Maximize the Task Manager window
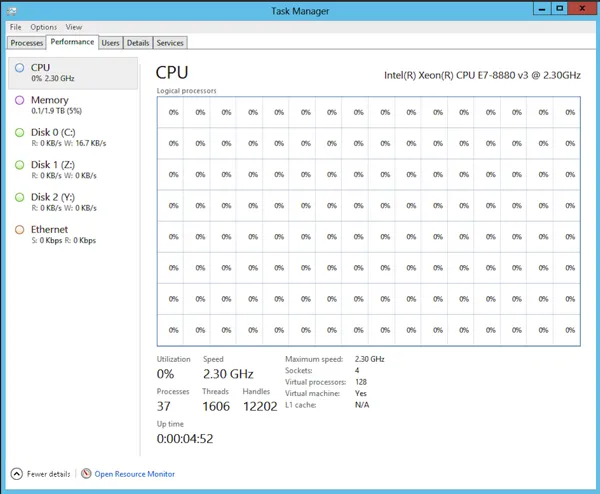 point(559,8)
